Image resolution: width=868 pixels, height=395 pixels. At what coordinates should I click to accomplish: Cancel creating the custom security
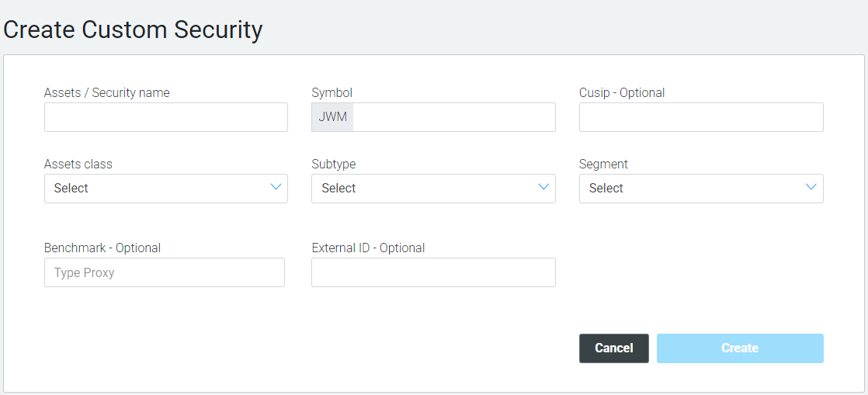(614, 348)
